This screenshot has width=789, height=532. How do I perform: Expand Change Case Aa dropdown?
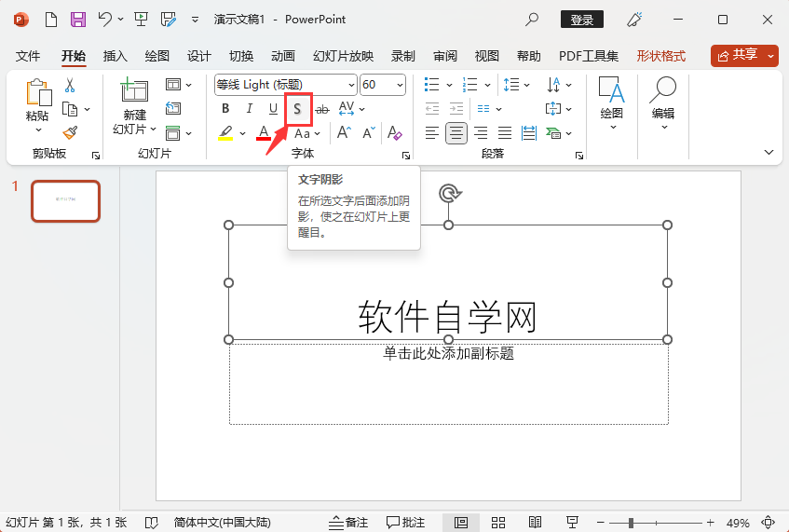(317, 133)
